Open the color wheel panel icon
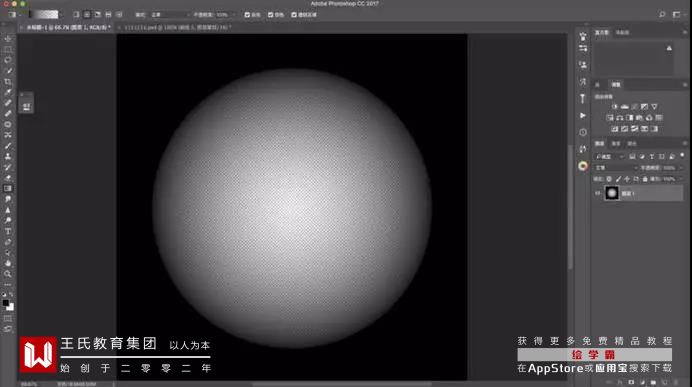This screenshot has width=692, height=387. pos(583,166)
